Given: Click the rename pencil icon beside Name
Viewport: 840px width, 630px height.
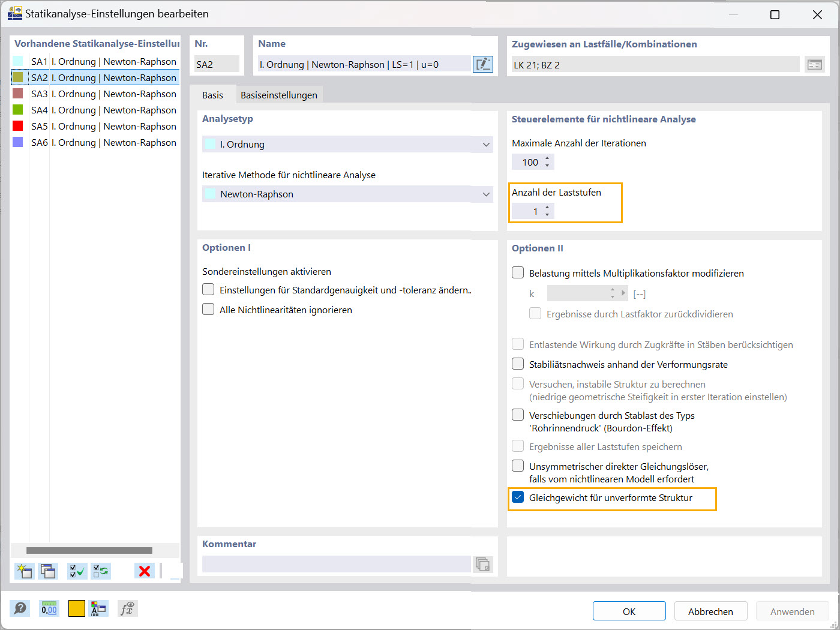Looking at the screenshot, I should (x=482, y=64).
